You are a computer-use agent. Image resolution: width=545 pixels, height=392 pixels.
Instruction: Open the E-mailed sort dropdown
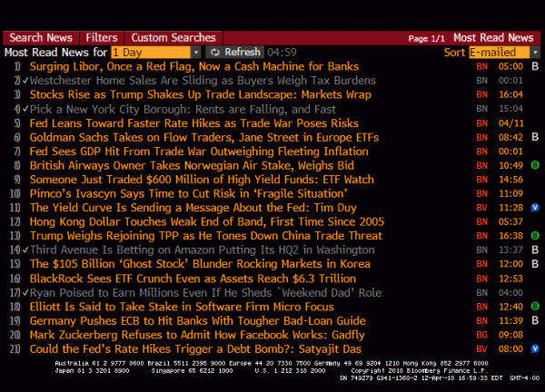tap(504, 53)
